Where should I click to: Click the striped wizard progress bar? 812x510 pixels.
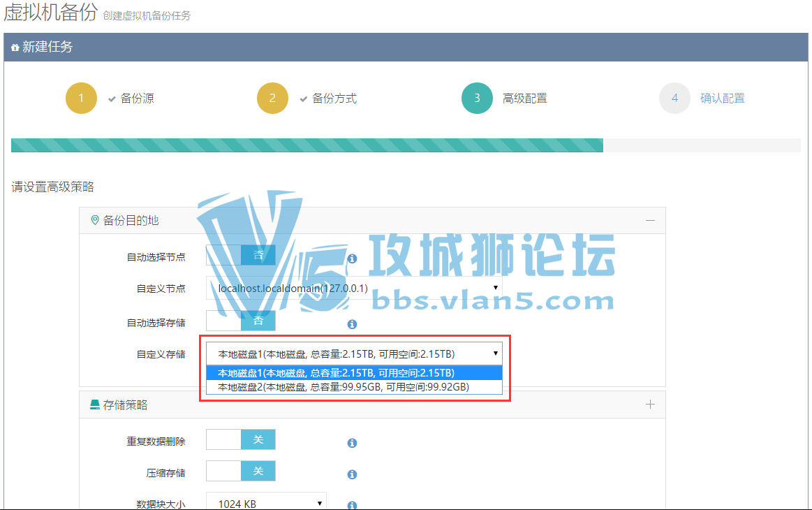(x=406, y=145)
